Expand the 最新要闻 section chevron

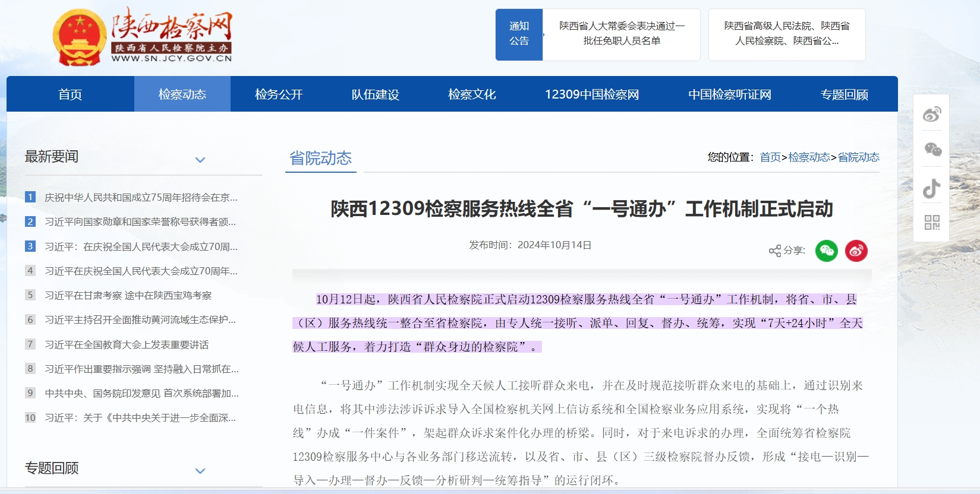coord(200,160)
